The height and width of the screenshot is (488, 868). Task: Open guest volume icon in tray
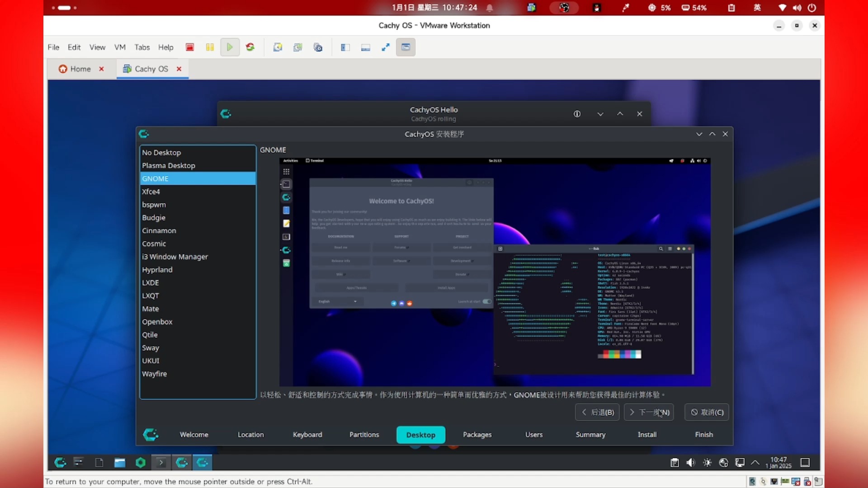[691, 462]
